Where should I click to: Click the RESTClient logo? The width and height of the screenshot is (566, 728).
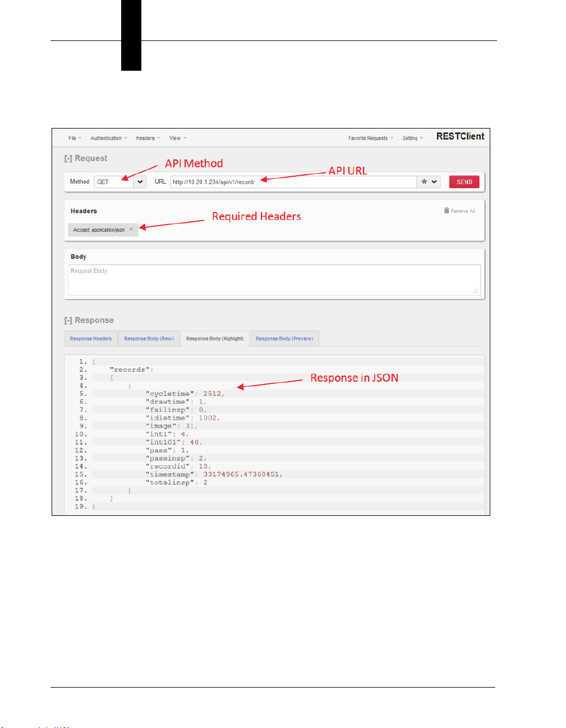coord(460,136)
